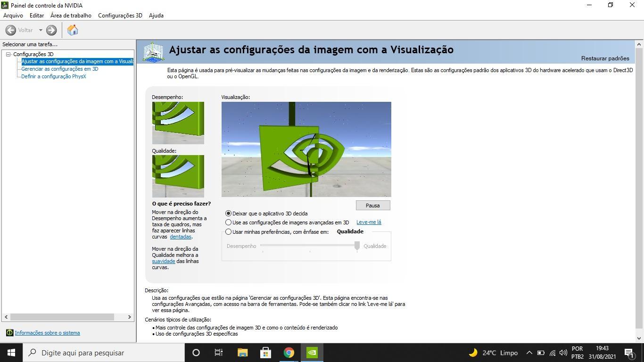Open the Windows Start menu
The width and height of the screenshot is (644, 362).
click(x=11, y=353)
